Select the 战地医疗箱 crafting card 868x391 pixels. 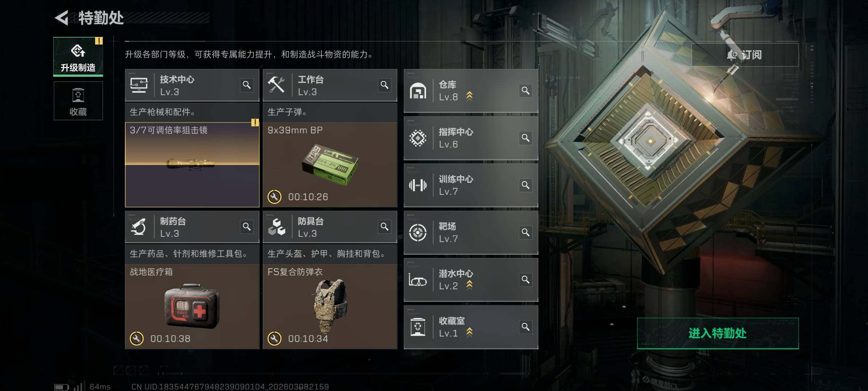point(192,306)
